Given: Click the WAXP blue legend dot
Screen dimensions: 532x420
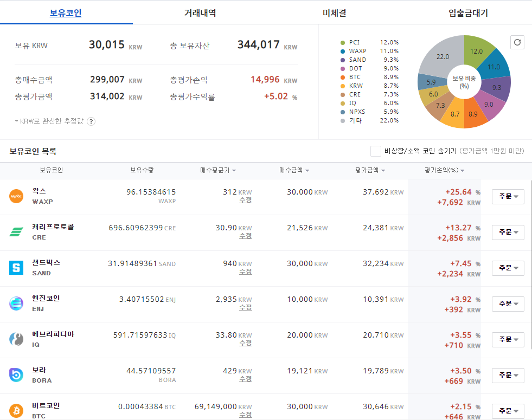Looking at the screenshot, I should pyautogui.click(x=343, y=51).
